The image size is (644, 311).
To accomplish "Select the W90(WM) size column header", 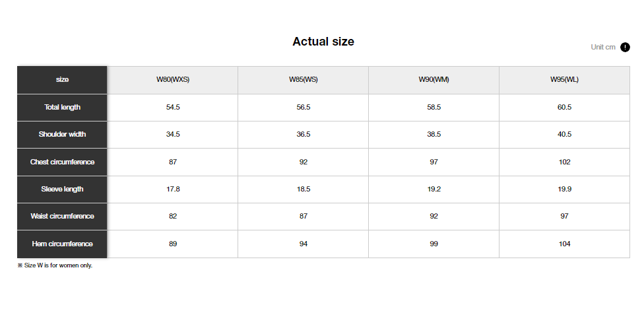I will point(434,80).
